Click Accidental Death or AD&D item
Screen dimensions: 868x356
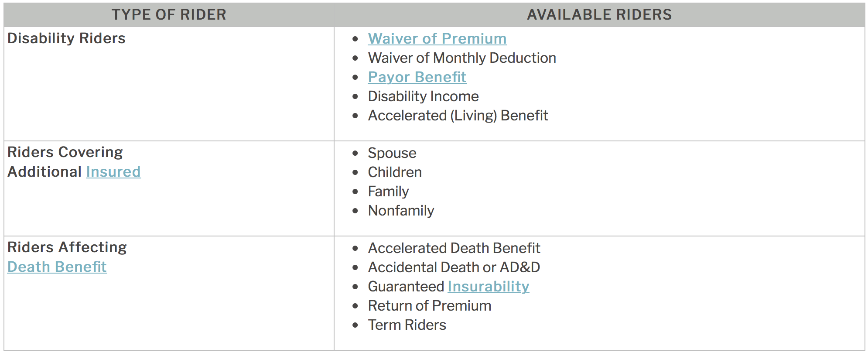454,267
